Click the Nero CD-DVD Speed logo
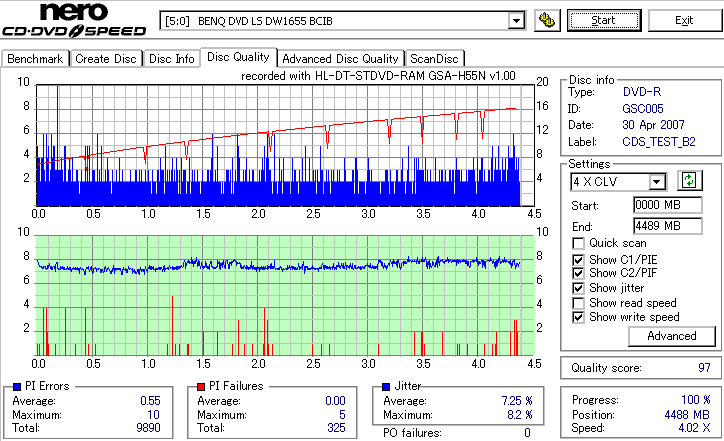The image size is (724, 441). click(x=74, y=20)
